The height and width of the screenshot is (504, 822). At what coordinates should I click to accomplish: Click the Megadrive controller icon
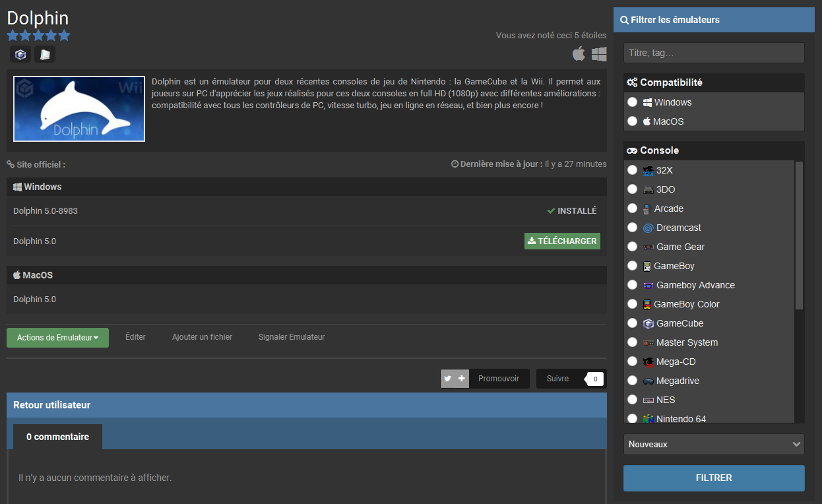648,381
